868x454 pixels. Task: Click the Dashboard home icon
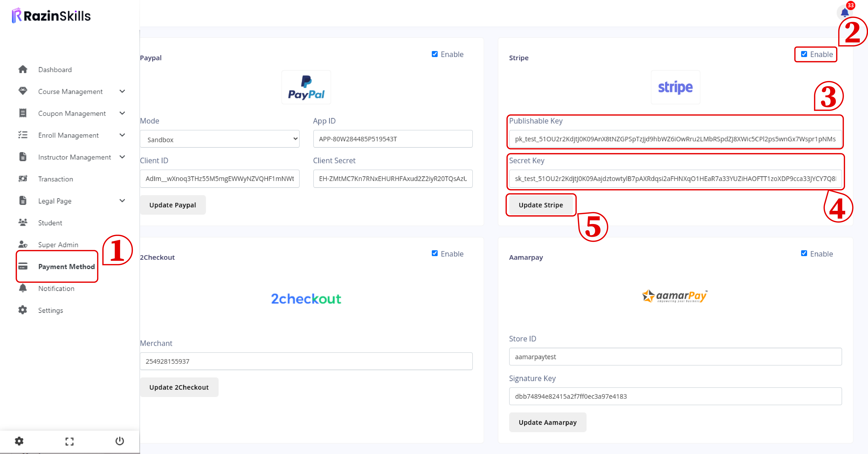23,69
